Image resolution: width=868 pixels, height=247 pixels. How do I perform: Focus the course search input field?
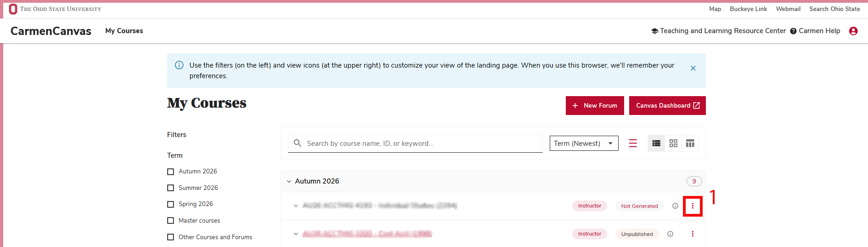click(x=415, y=144)
